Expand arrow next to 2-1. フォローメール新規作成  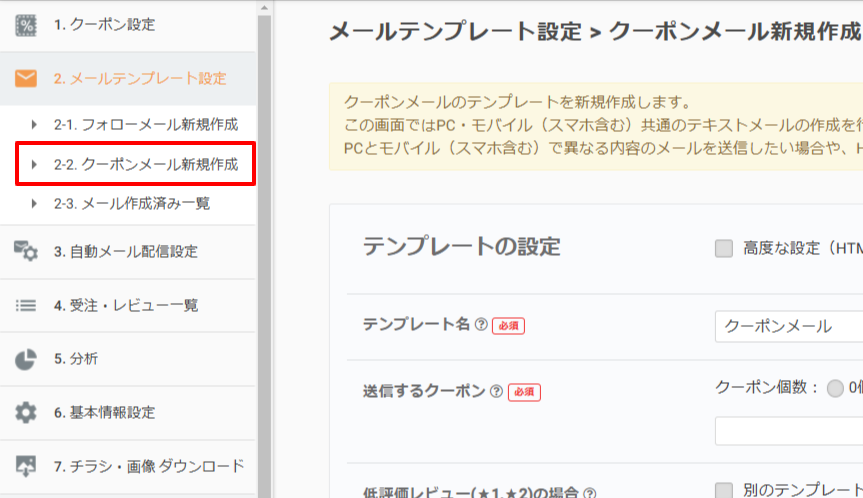(34, 124)
